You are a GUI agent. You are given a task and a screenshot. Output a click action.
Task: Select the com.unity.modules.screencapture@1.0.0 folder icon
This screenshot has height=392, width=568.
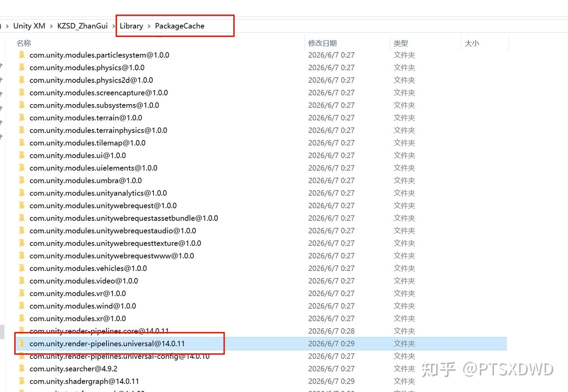22,93
